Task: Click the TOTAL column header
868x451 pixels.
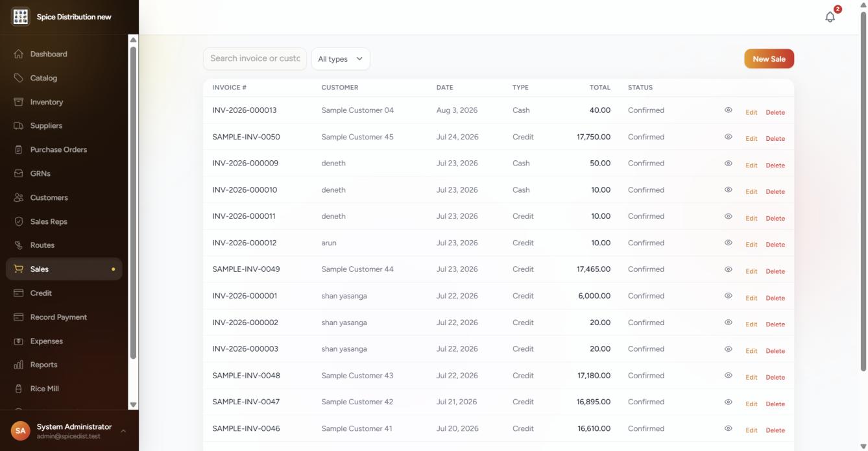Action: [x=600, y=88]
